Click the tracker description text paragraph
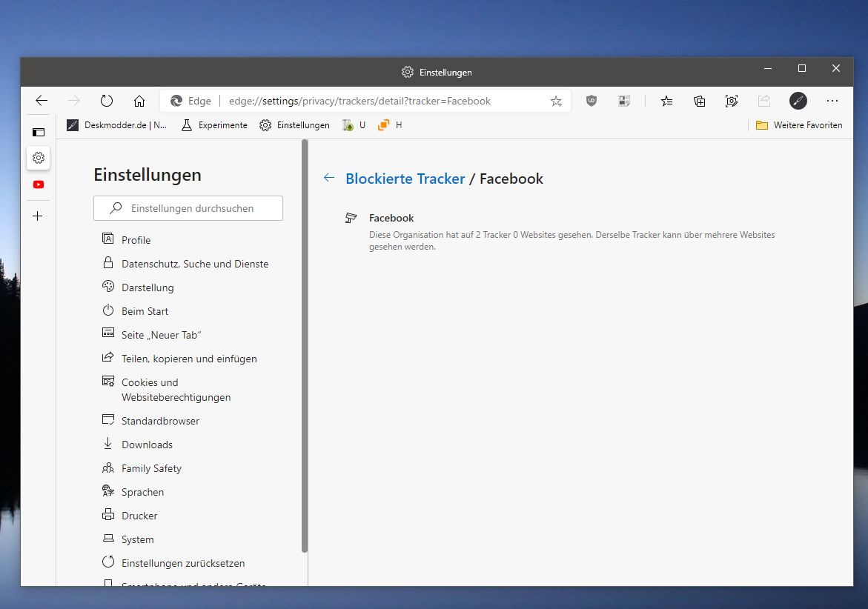The width and height of the screenshot is (868, 609). (572, 241)
